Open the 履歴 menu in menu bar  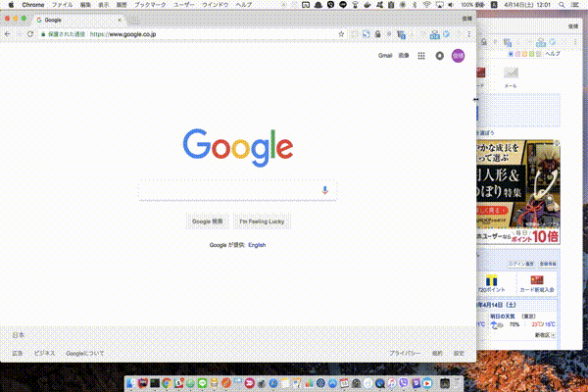click(122, 5)
